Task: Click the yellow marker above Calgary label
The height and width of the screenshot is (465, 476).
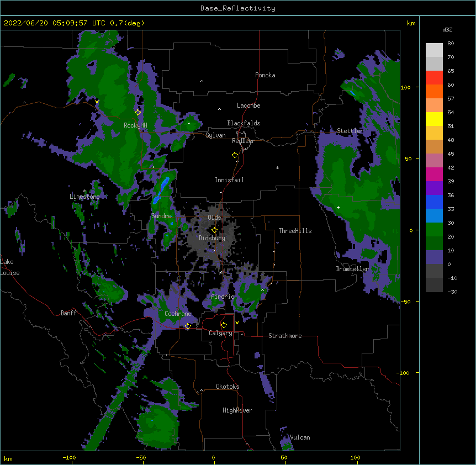Action: pos(224,325)
